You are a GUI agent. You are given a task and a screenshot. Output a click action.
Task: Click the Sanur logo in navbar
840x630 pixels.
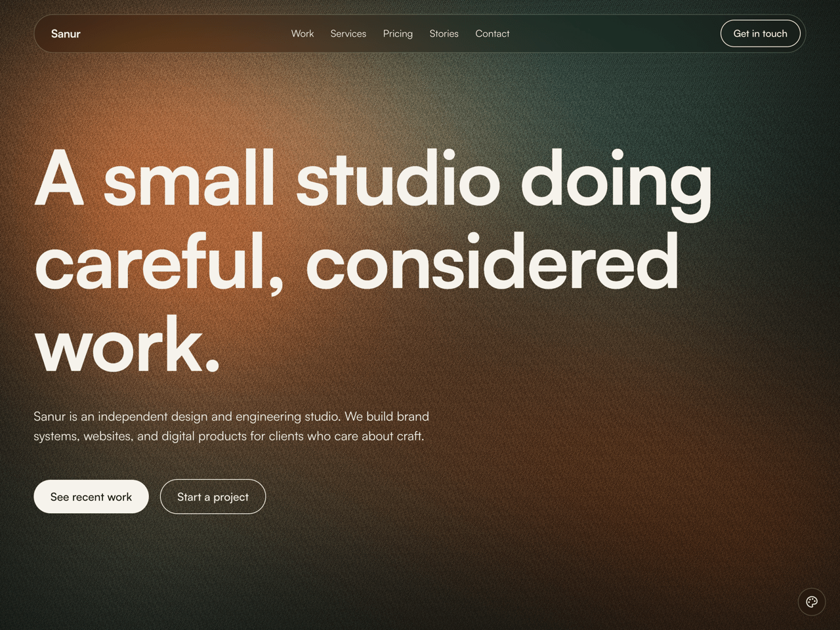[66, 33]
